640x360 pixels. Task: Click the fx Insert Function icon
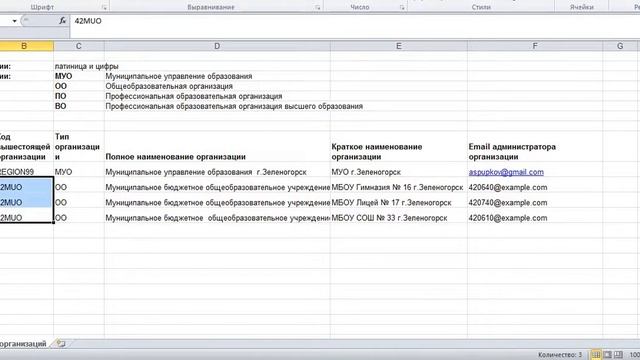coord(62,20)
